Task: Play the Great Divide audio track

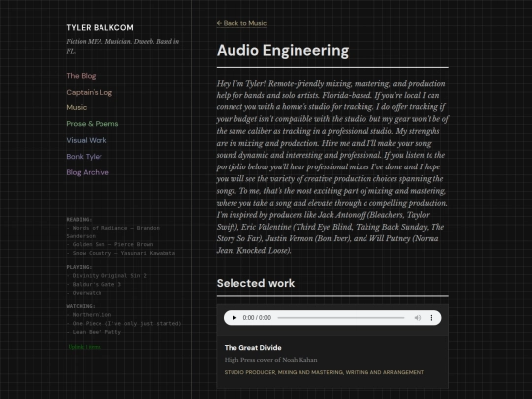Action: (234, 318)
